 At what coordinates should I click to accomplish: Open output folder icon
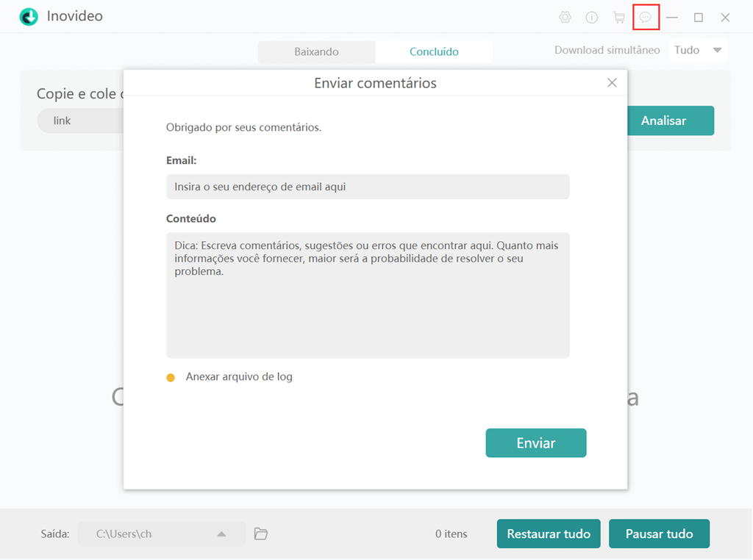(261, 534)
